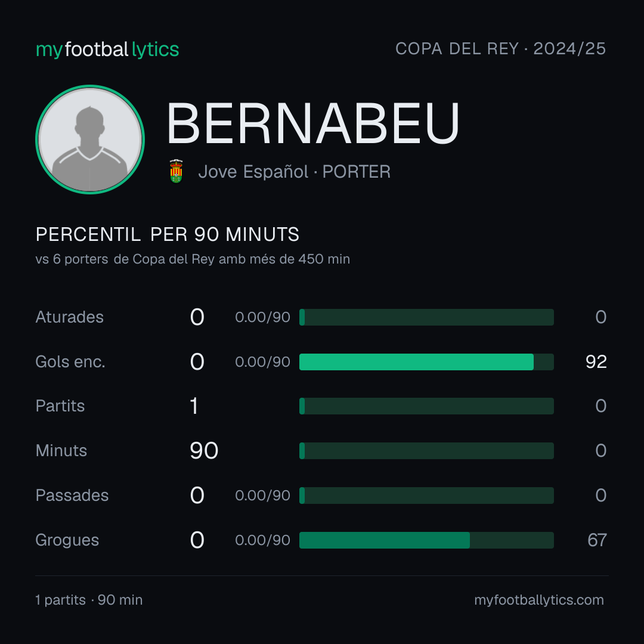This screenshot has width=644, height=644.
Task: Click the Jove Español · PORTER text
Action: (294, 172)
